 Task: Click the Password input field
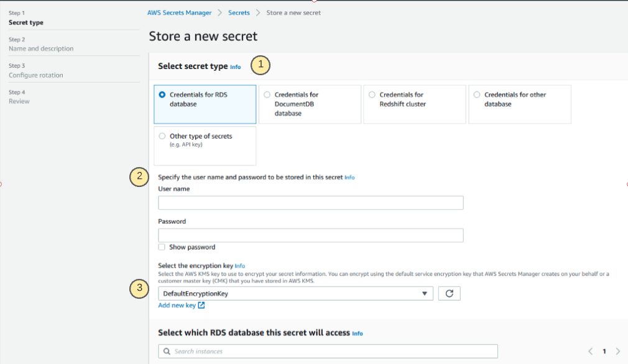[x=310, y=235]
